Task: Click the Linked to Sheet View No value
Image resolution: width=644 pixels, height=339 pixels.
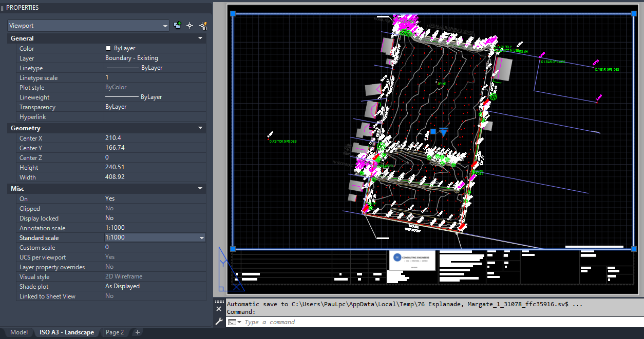Action: pyautogui.click(x=155, y=296)
